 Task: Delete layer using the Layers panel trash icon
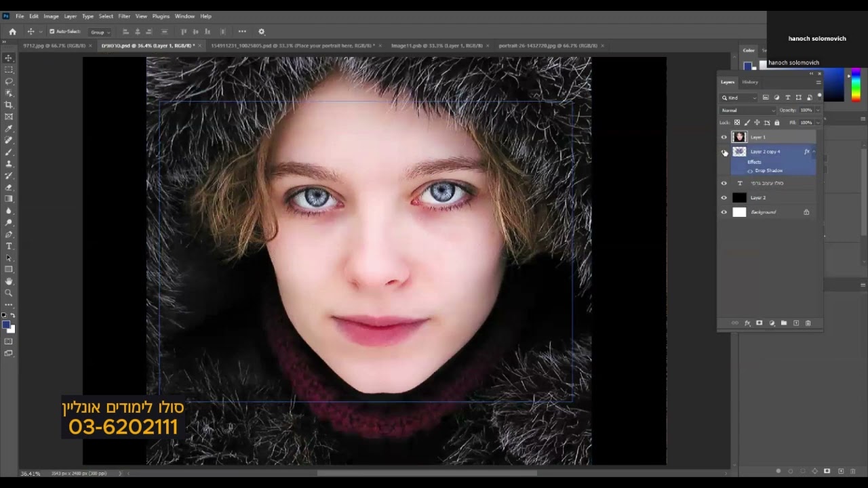coord(808,323)
